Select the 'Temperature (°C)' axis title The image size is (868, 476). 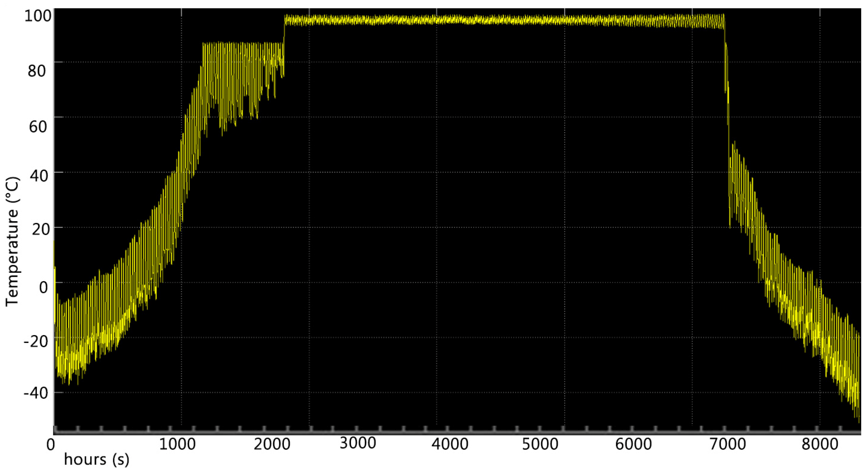coord(12,241)
